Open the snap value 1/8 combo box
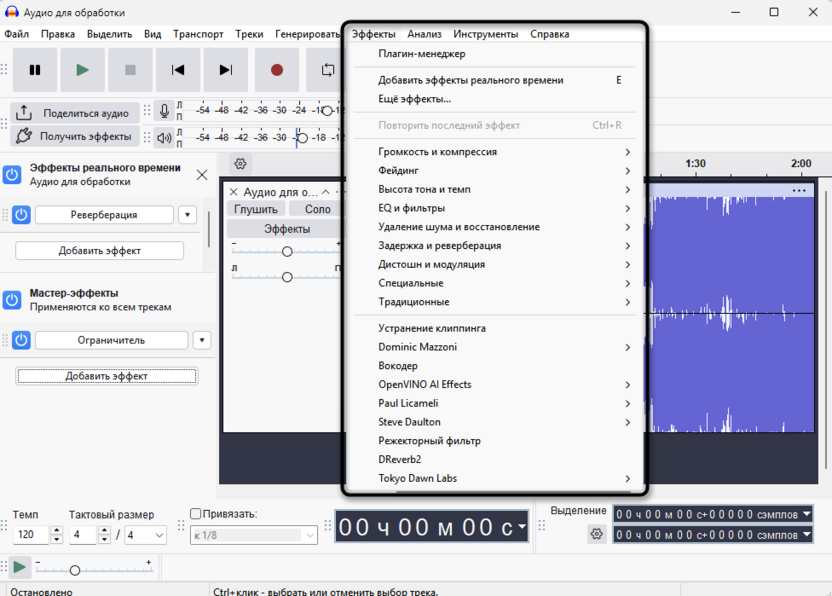 254,535
